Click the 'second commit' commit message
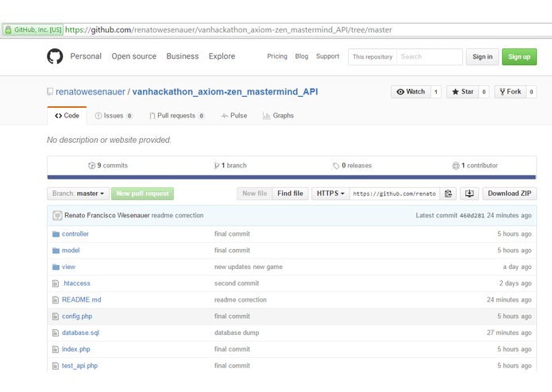 [237, 283]
